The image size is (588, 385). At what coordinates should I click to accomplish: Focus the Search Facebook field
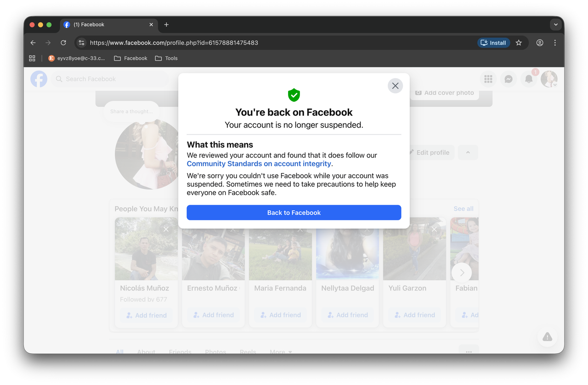pyautogui.click(x=110, y=79)
